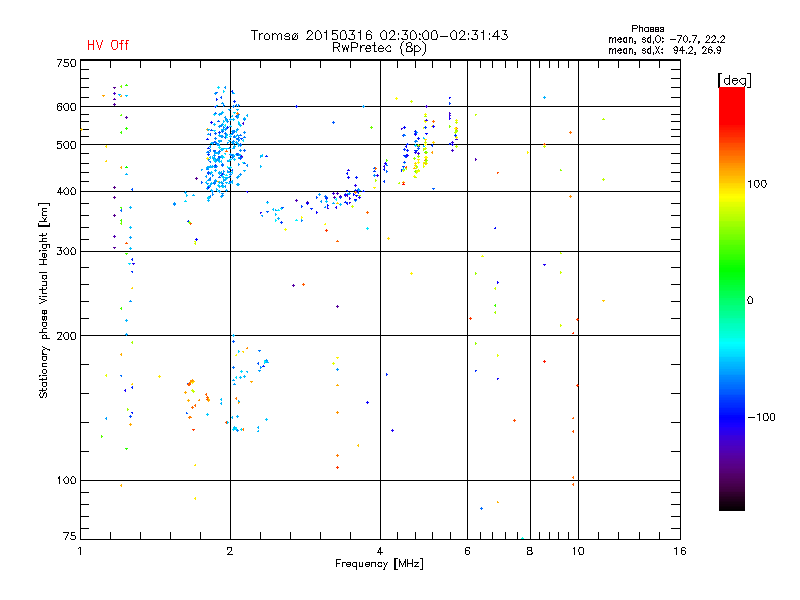Click the x-axis label '6'
Screen dimensions: 800x600
[467, 552]
